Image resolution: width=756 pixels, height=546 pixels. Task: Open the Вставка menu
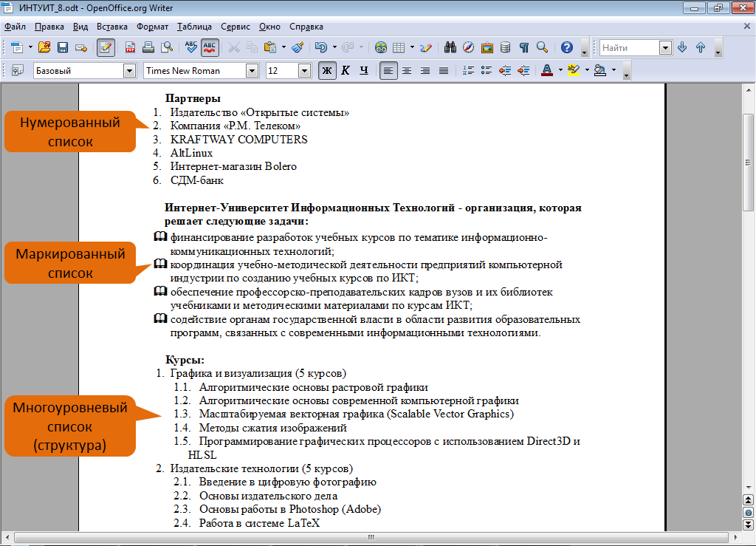coord(112,27)
